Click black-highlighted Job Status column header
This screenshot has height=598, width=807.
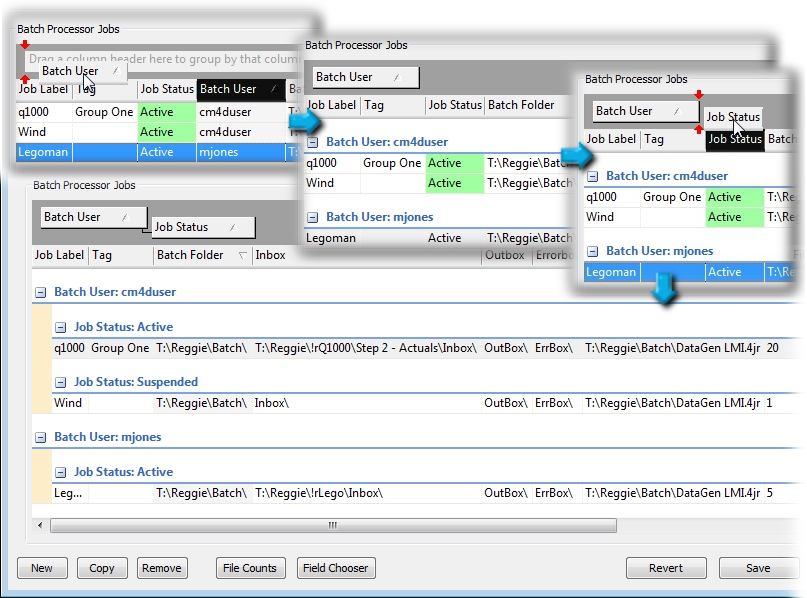point(735,140)
